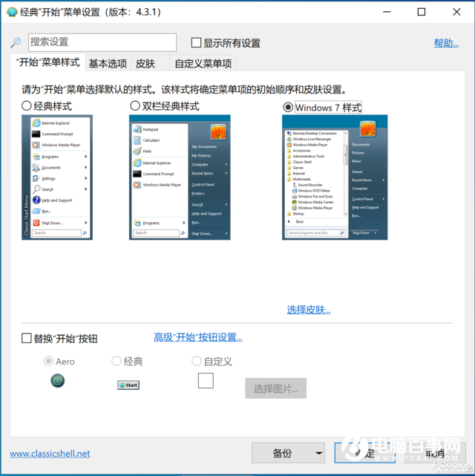Open the www.classicshell.net link

click(x=50, y=453)
